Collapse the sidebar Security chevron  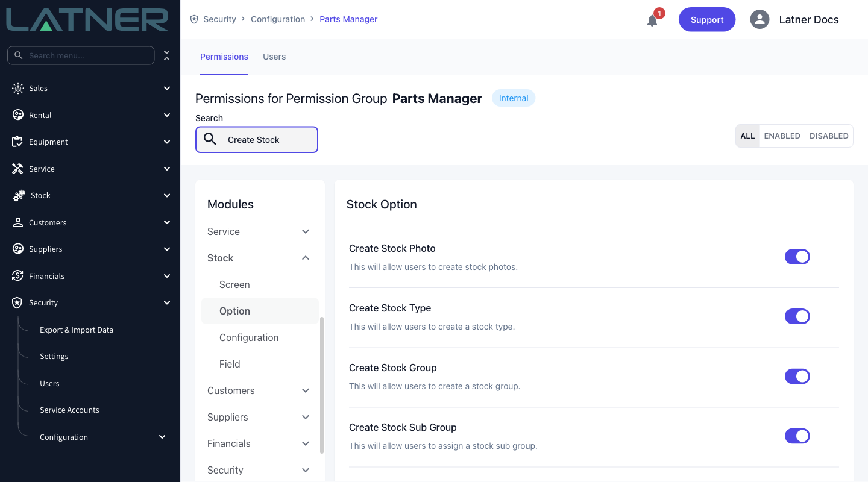(167, 302)
